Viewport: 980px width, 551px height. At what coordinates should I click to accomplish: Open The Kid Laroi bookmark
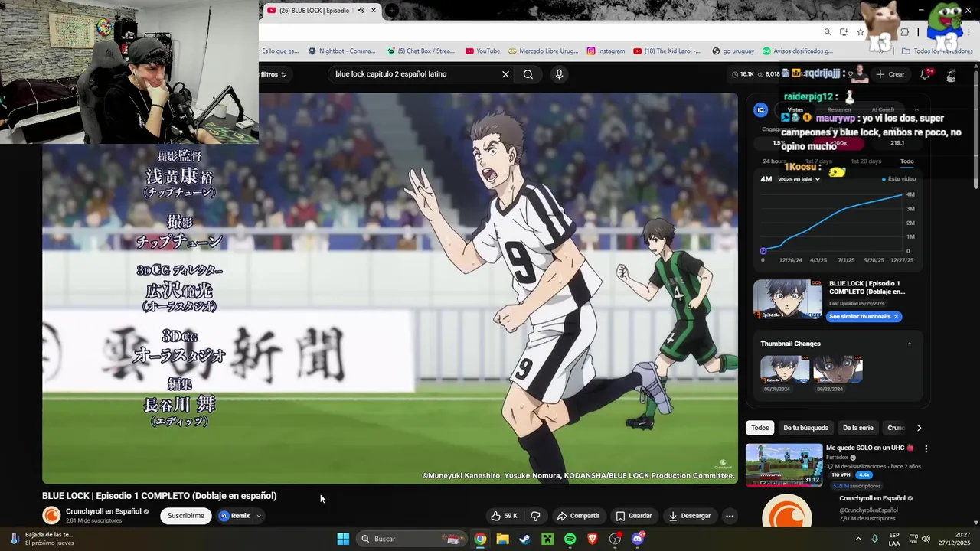tap(667, 51)
